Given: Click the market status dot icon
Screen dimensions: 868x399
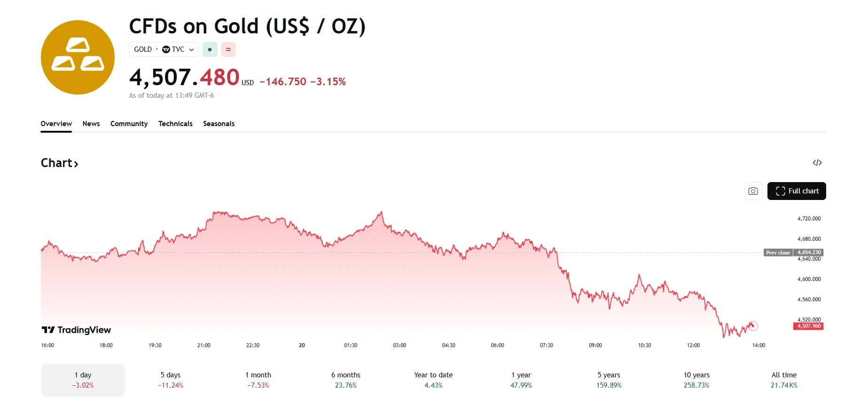Looking at the screenshot, I should click(x=210, y=49).
